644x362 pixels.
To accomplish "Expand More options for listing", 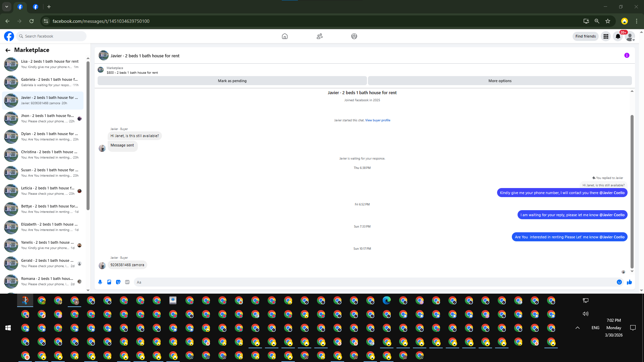I will click(500, 81).
